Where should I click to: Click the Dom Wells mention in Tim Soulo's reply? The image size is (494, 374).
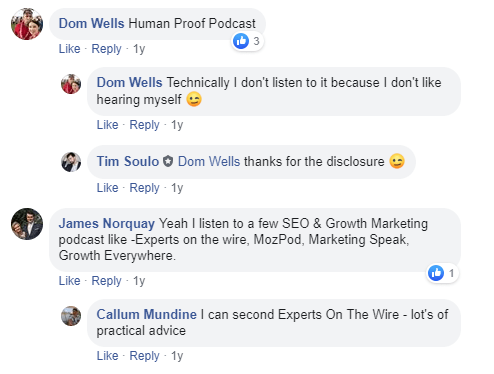209,161
